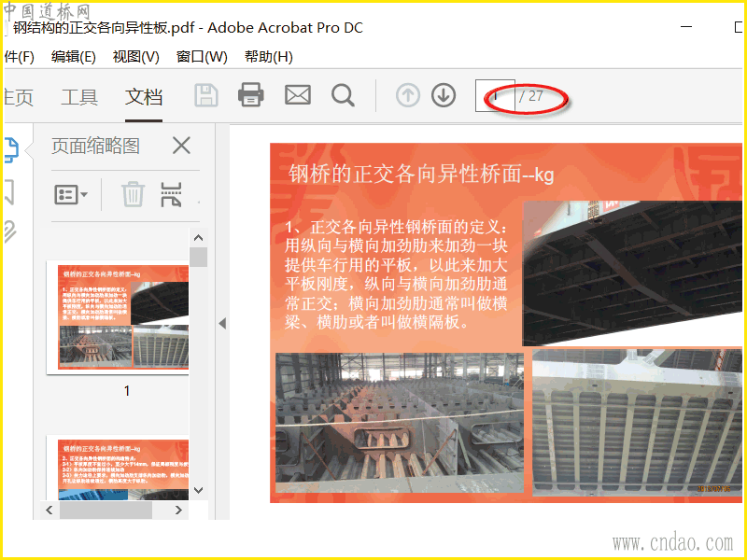Open the page thumbnails sidebar icon
The height and width of the screenshot is (560, 747).
[11, 150]
